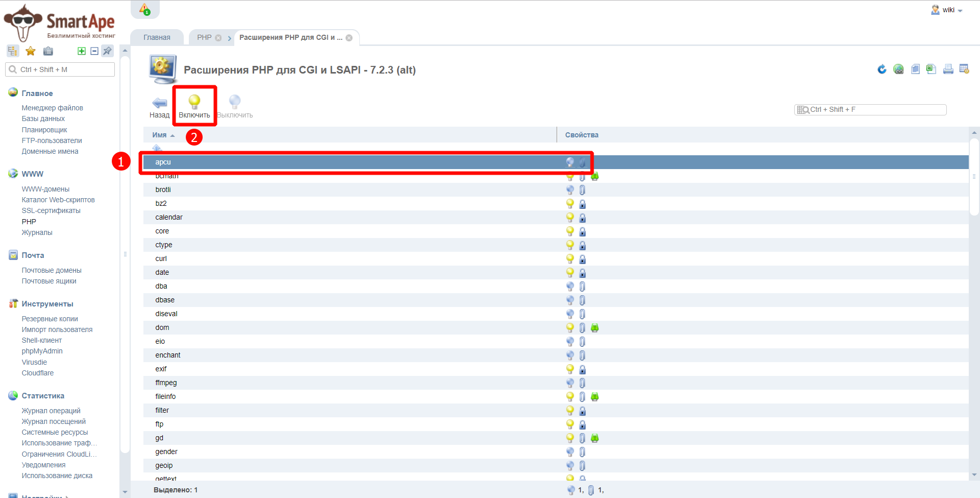Click the globe link icon in the header
Screen dimensions: 980x498
tap(898, 69)
